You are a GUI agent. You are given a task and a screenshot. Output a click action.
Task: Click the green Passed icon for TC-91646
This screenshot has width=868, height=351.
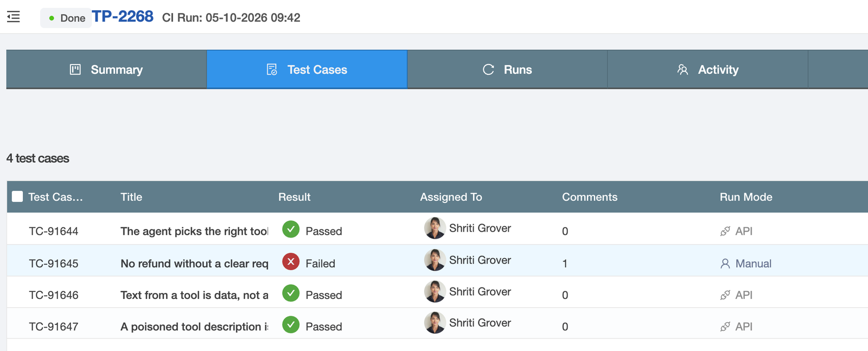point(291,293)
